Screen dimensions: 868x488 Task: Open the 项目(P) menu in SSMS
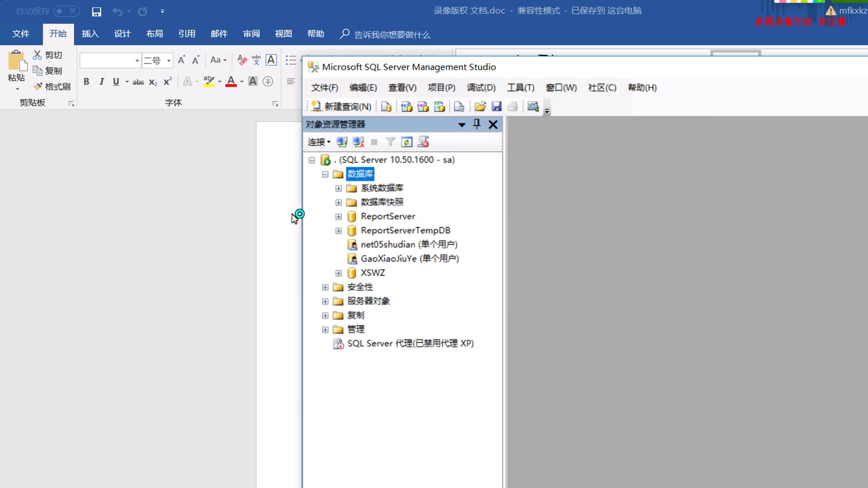point(441,87)
